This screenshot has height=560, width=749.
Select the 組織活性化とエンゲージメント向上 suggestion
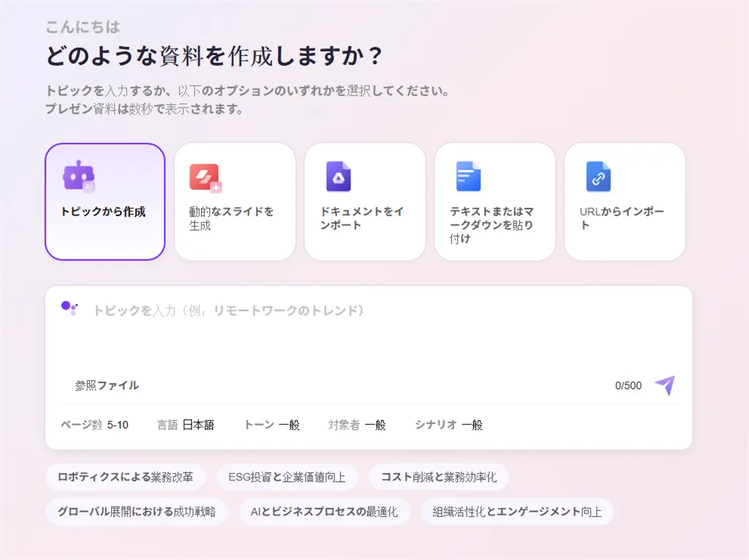pos(516,512)
